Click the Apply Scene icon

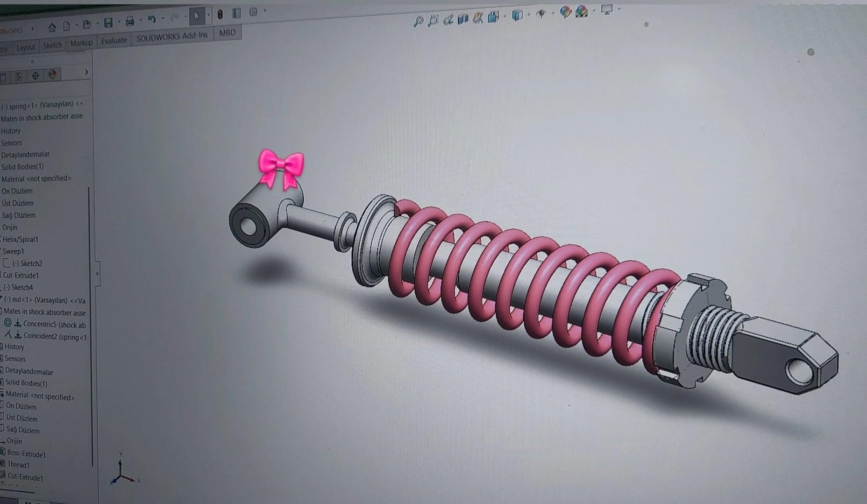coord(582,11)
